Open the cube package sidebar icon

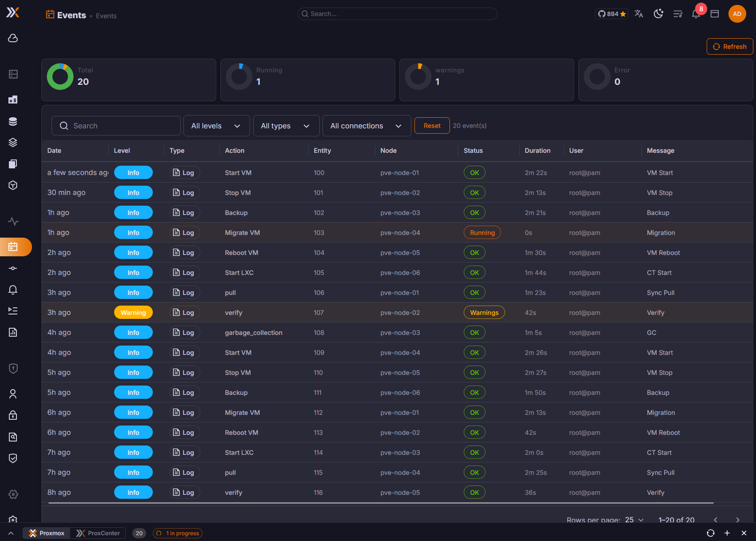pos(13,185)
